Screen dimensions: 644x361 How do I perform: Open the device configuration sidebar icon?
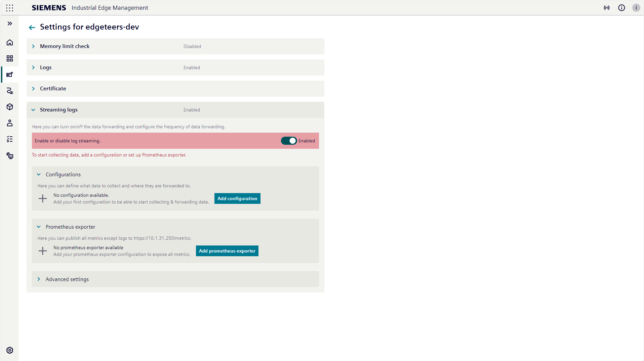pos(10,155)
